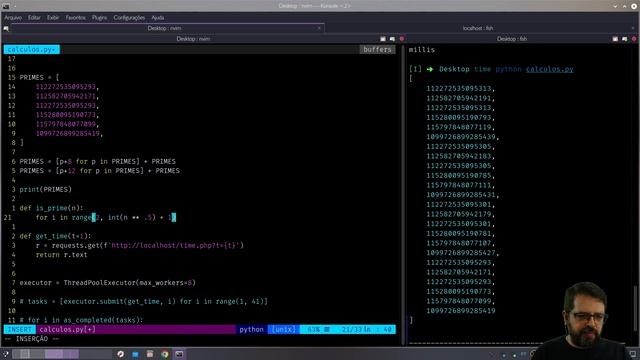Click 1099726899285419 in the editor list

[67, 133]
